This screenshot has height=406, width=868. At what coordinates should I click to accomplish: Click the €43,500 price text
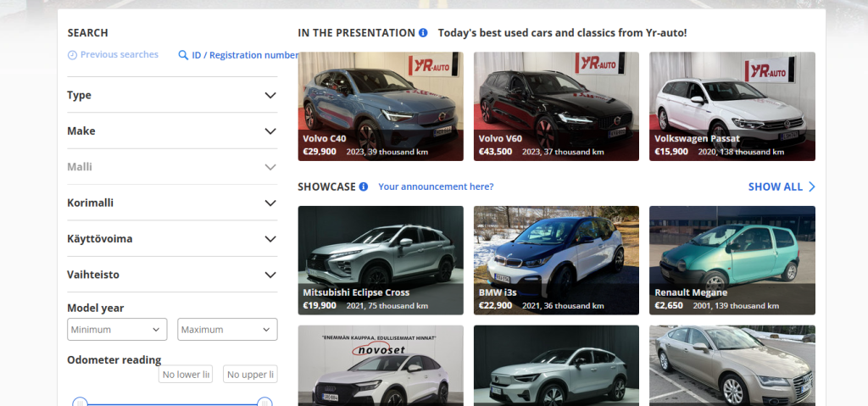[x=495, y=151]
